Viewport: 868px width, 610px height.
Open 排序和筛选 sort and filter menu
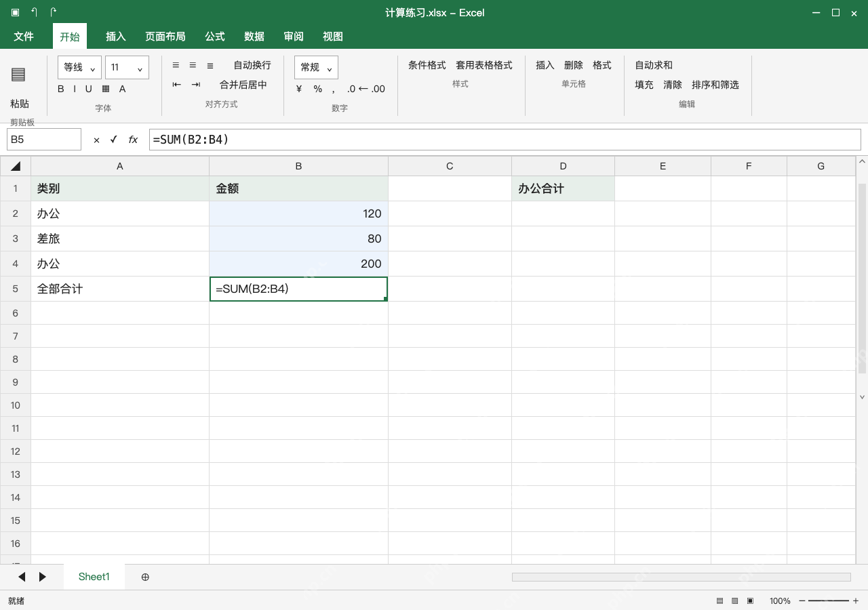coord(715,85)
